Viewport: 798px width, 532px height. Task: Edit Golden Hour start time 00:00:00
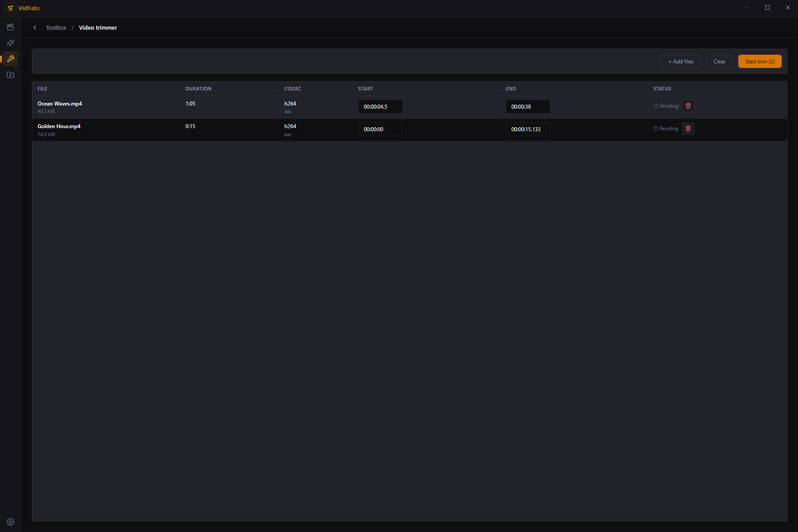point(380,129)
